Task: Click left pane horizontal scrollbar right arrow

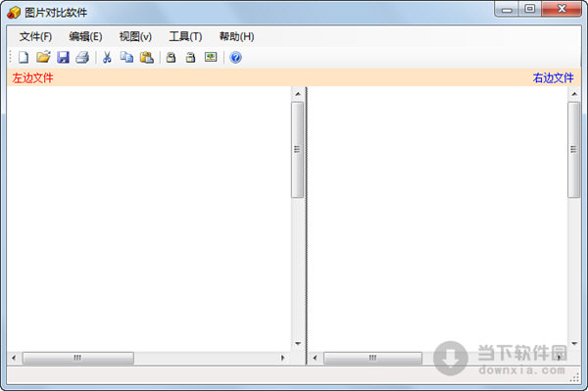Action: [x=283, y=358]
